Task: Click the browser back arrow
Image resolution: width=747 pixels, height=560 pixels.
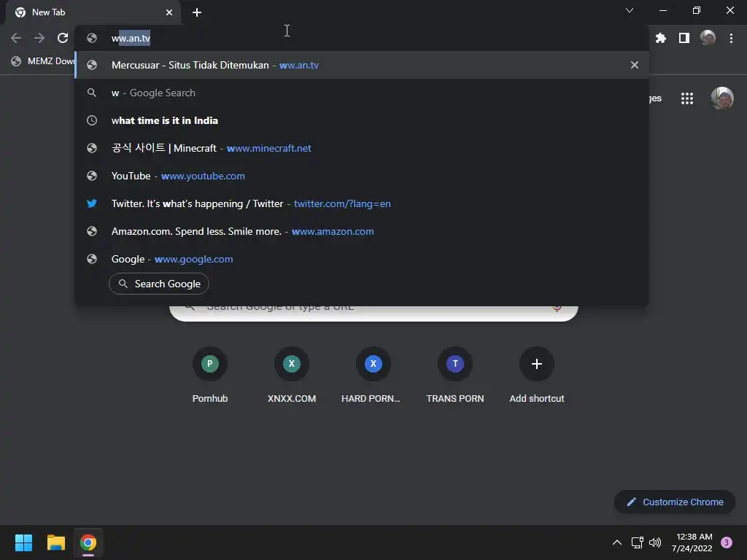Action: point(16,38)
